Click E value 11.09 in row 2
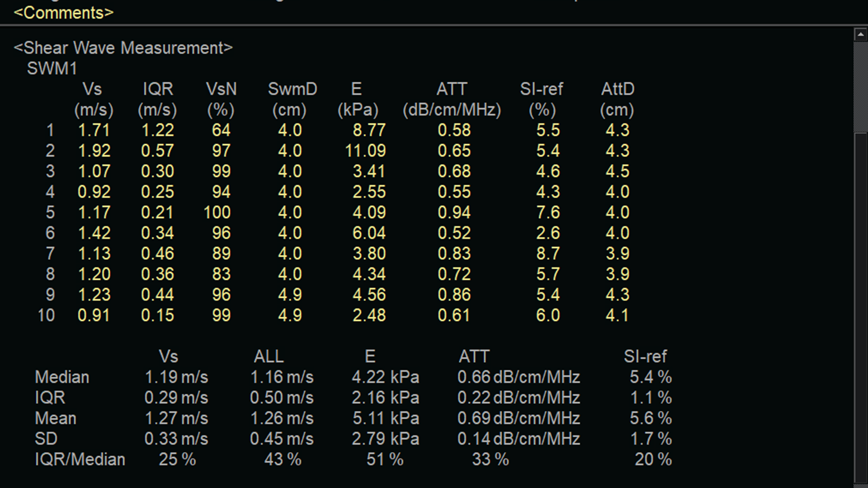 tap(365, 151)
